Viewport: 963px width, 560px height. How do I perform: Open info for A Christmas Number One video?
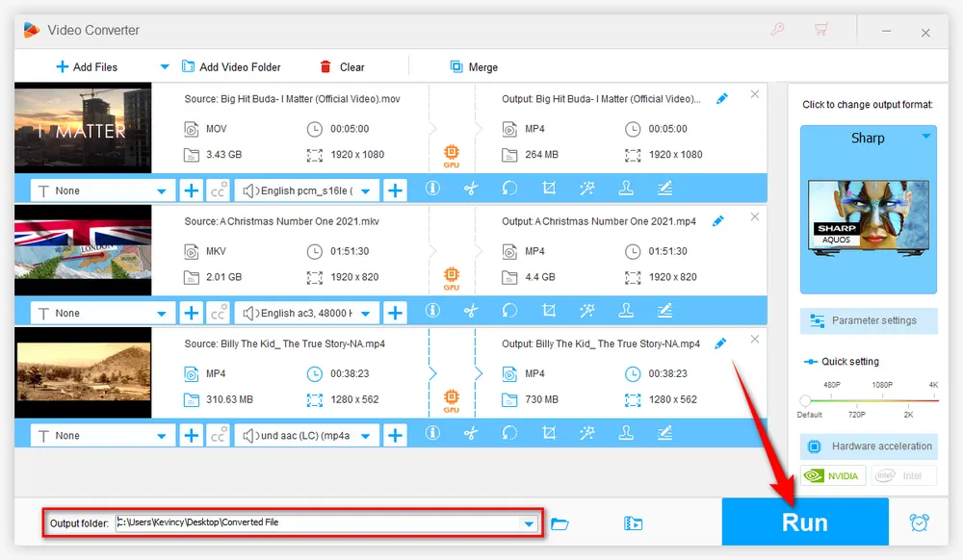[432, 311]
